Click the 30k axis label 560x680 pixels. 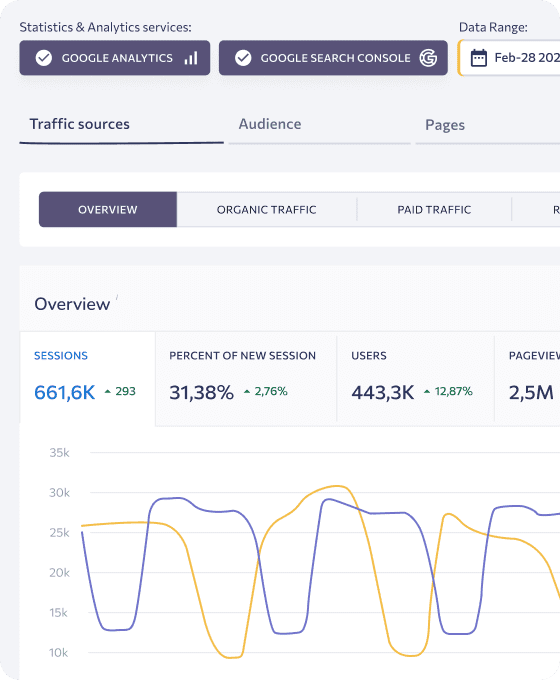(59, 493)
